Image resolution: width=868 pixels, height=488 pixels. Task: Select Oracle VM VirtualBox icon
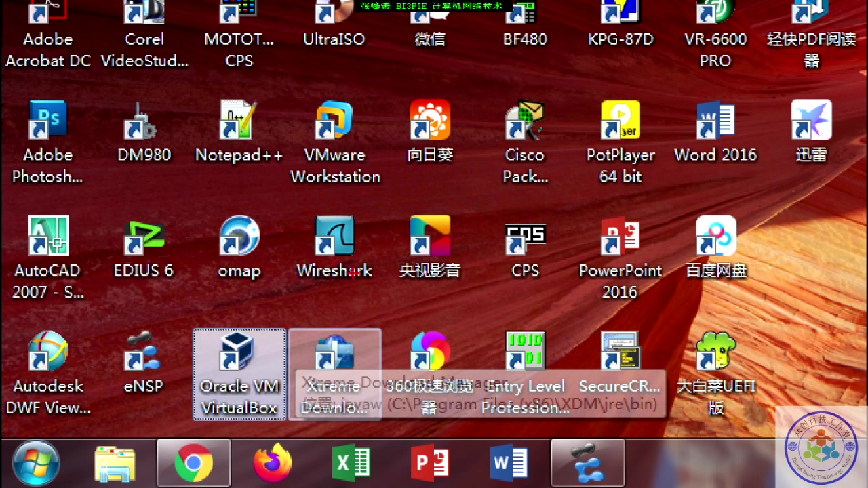point(239,374)
